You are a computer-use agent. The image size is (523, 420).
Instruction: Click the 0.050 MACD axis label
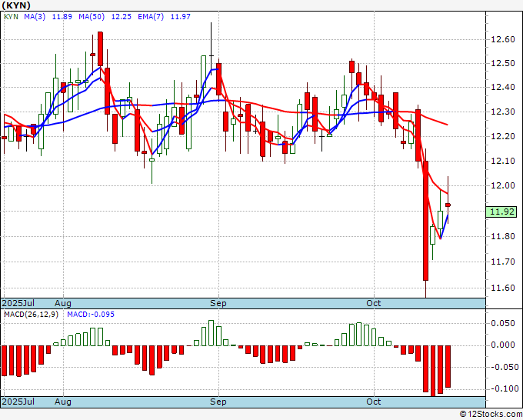(503, 323)
